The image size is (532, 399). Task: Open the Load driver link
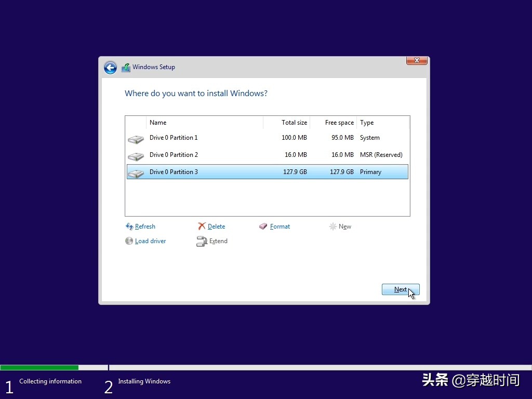pyautogui.click(x=150, y=241)
